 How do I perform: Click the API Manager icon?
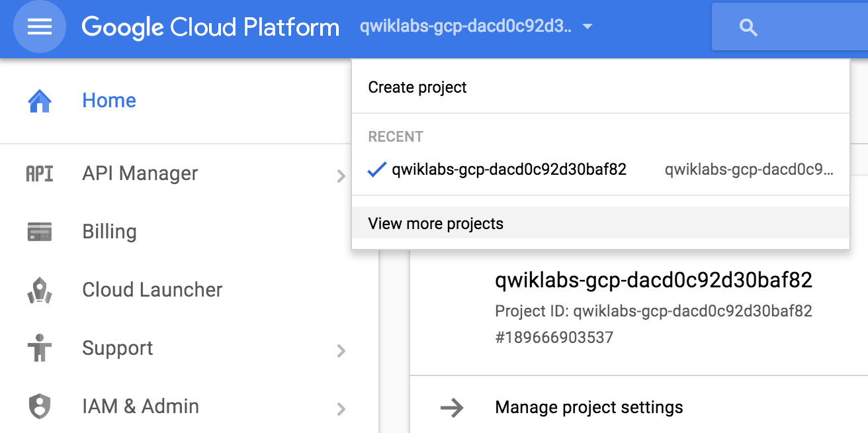click(39, 173)
